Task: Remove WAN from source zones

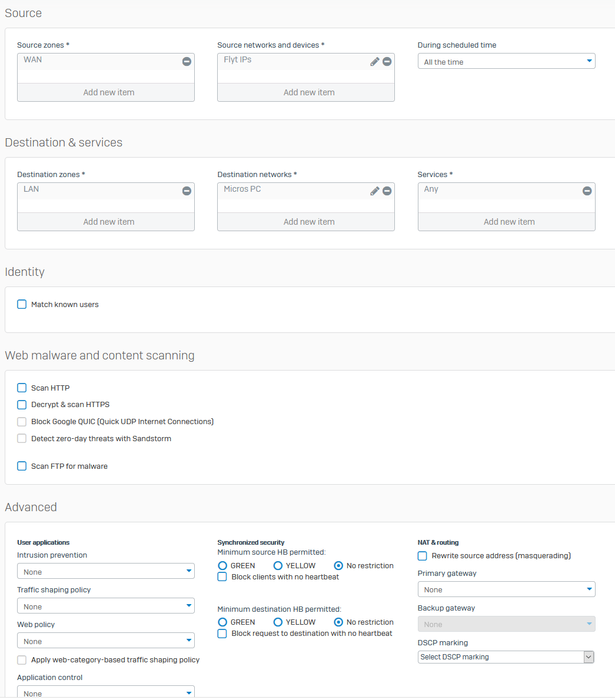Action: pyautogui.click(x=187, y=61)
